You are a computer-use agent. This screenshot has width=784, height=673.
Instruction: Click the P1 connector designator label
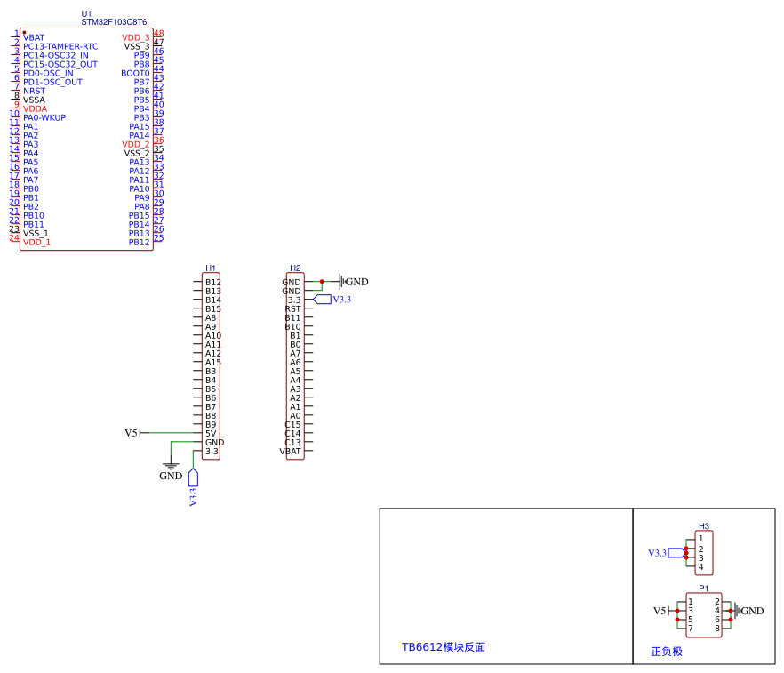[x=704, y=589]
